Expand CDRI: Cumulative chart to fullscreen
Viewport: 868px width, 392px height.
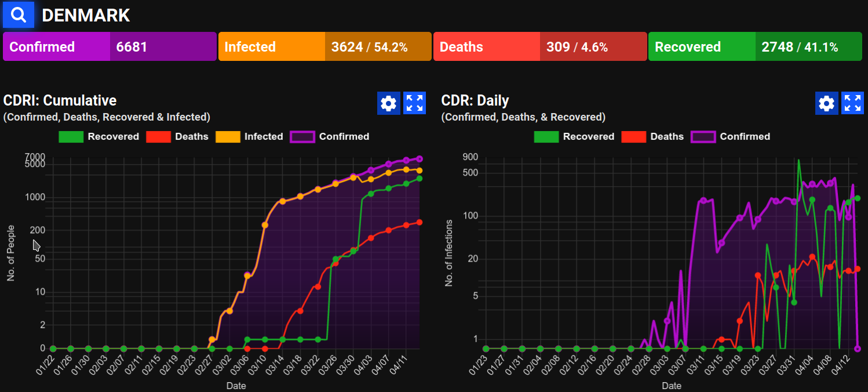(x=414, y=103)
